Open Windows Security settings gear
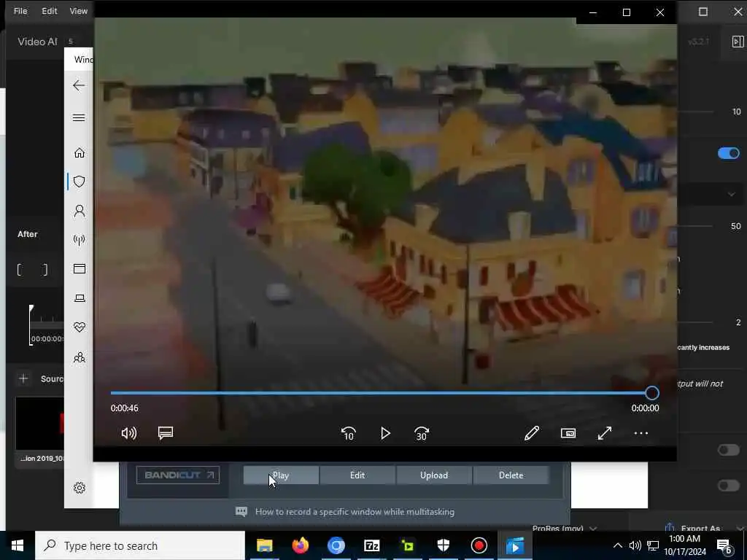Image resolution: width=747 pixels, height=560 pixels. click(79, 488)
